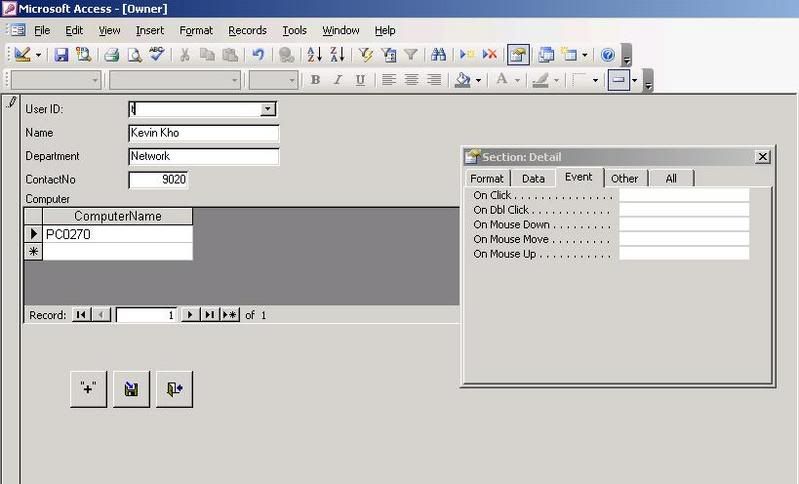Click the Paste clipboard icon
Viewport: 799px width, 484px height.
pos(230,55)
